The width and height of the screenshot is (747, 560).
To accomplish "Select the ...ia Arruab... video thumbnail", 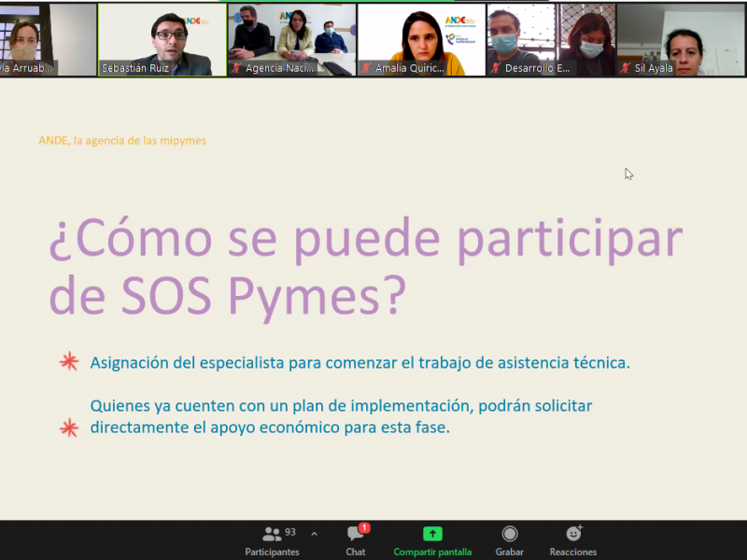I will (x=49, y=39).
